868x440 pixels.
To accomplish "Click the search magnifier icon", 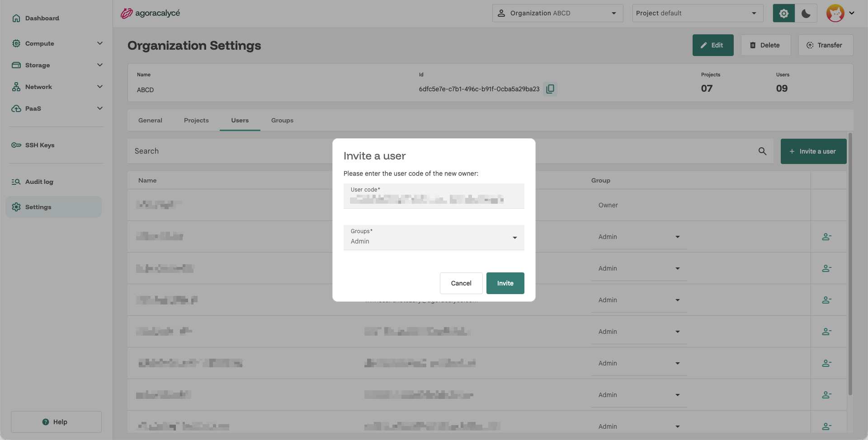I will (x=762, y=151).
